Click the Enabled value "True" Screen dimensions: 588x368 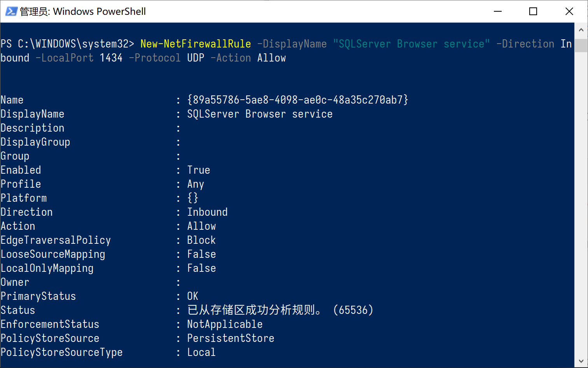pos(198,170)
